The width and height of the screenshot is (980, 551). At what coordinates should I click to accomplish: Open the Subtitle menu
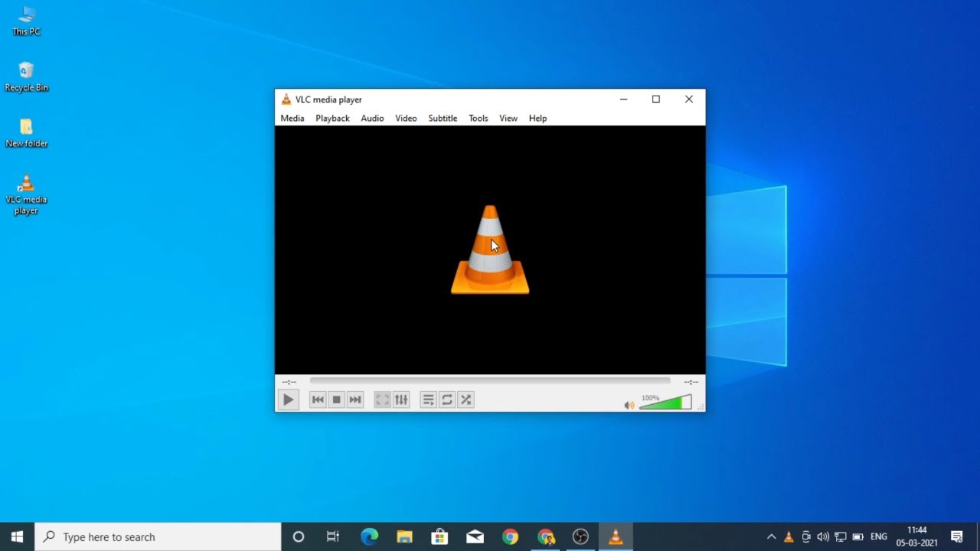(x=443, y=119)
